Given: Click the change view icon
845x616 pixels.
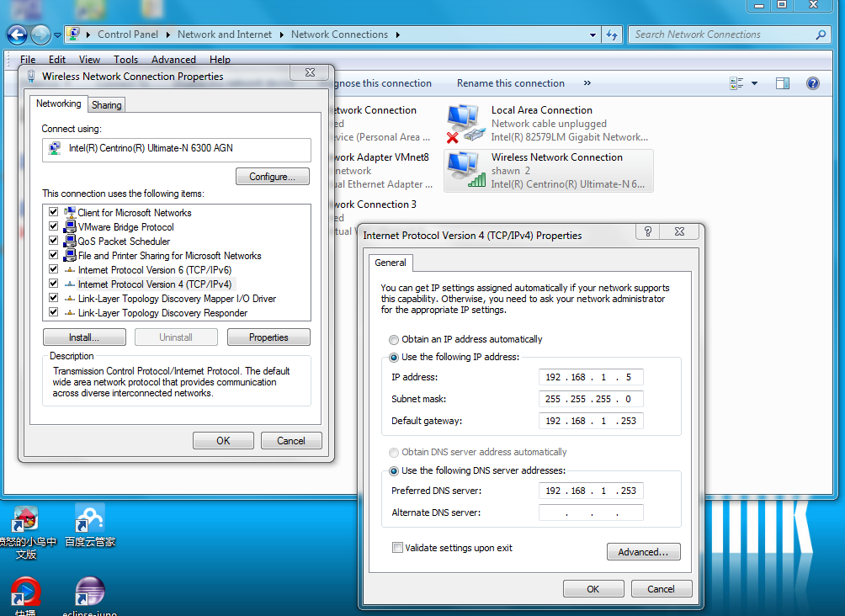Looking at the screenshot, I should coord(736,83).
